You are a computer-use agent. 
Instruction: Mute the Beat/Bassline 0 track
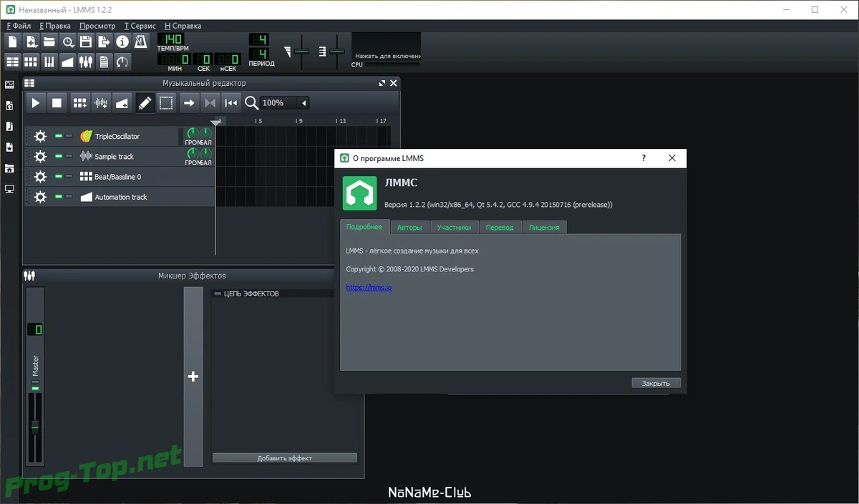click(x=59, y=176)
